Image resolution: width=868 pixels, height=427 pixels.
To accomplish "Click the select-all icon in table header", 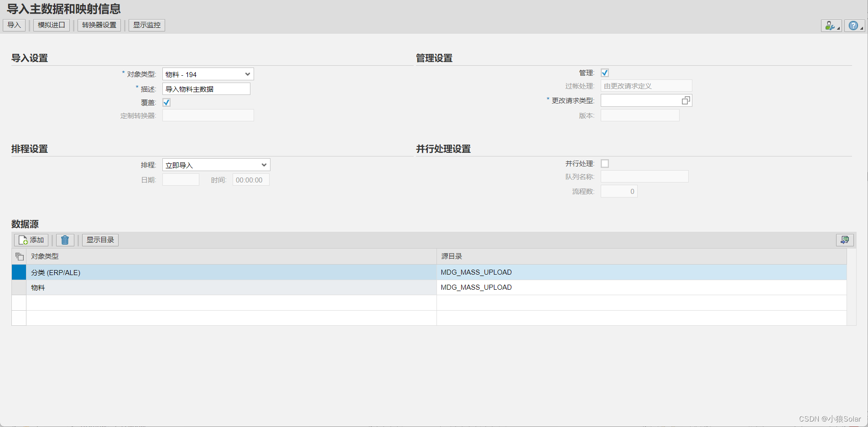I will 19,256.
